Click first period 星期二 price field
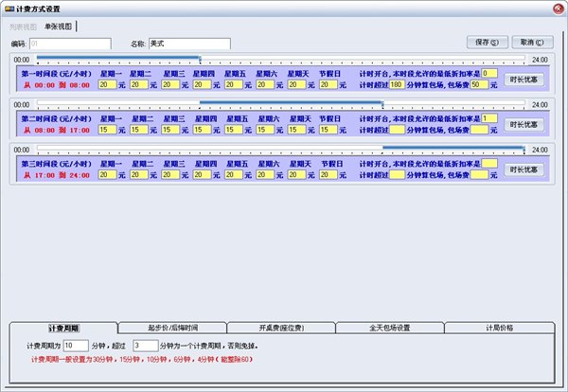This screenshot has width=568, height=392. point(139,85)
